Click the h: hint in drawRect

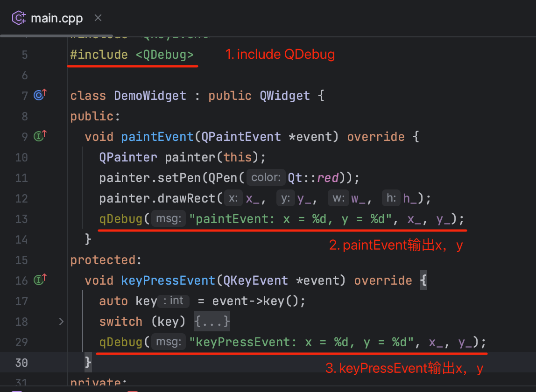[x=391, y=198]
